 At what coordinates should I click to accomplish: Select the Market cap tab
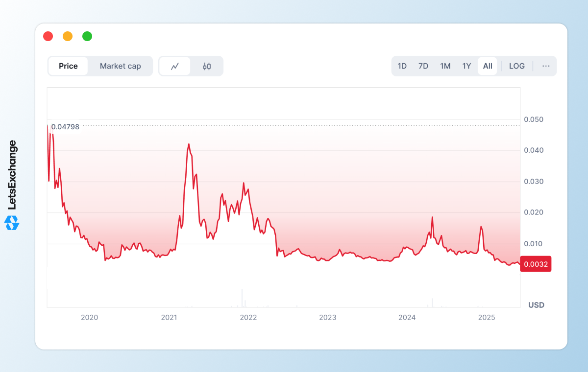(120, 66)
